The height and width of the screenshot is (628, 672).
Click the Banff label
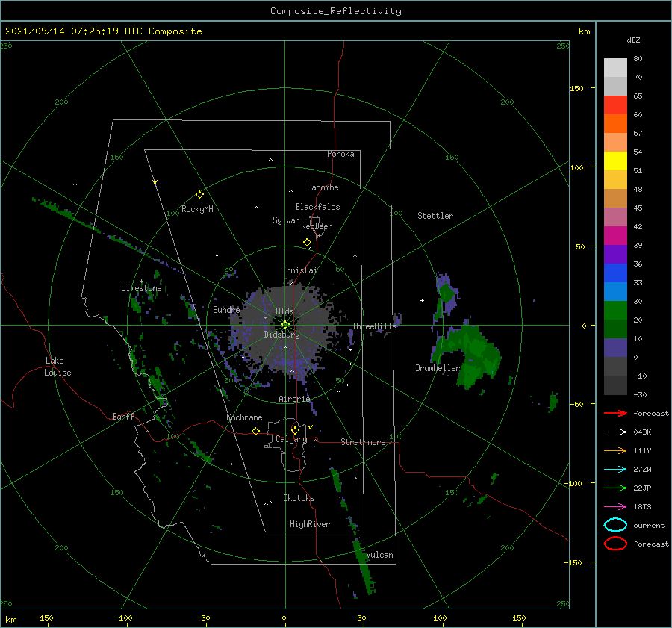coord(123,416)
